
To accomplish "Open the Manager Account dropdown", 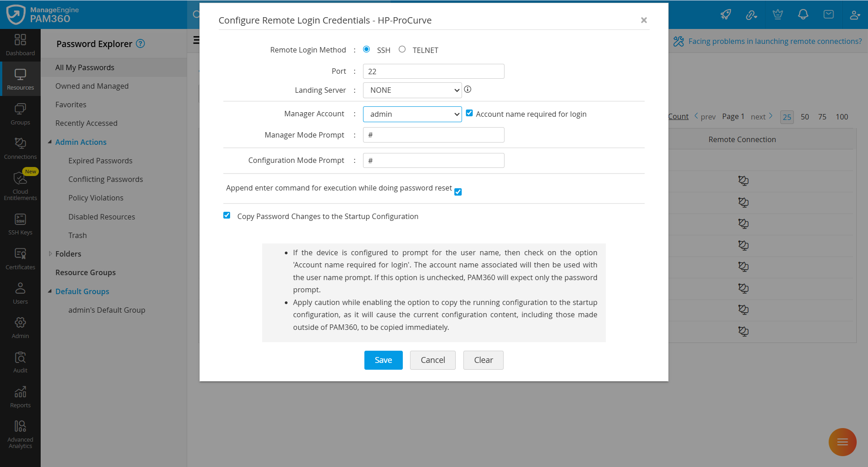I will [x=411, y=114].
